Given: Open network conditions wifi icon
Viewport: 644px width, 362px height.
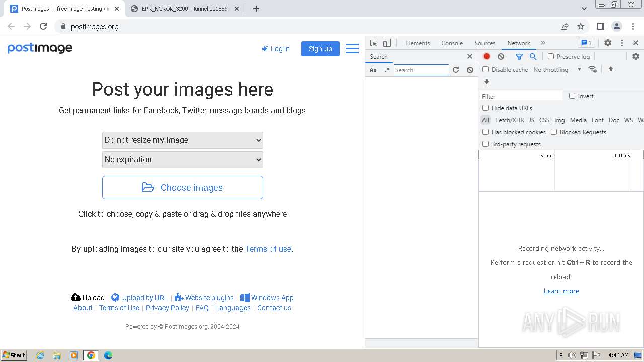Looking at the screenshot, I should click(592, 69).
